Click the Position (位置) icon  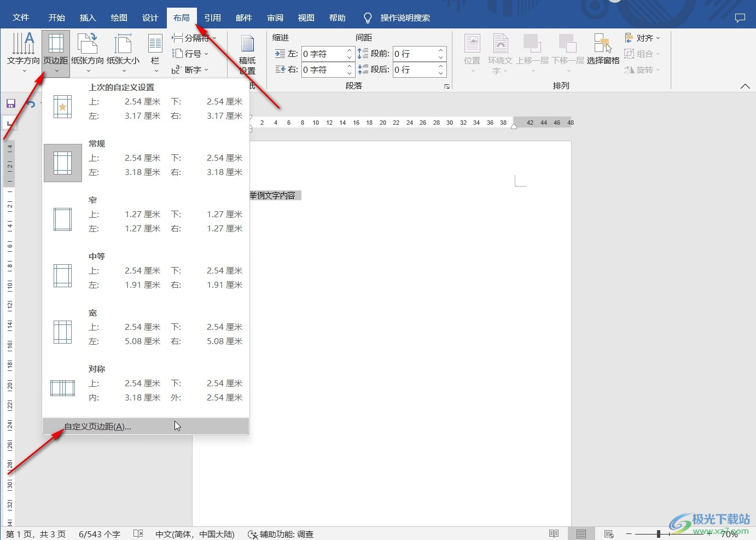tap(472, 53)
